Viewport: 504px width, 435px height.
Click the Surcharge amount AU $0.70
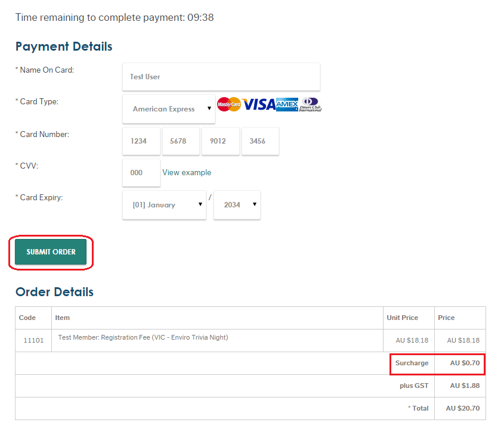point(465,363)
